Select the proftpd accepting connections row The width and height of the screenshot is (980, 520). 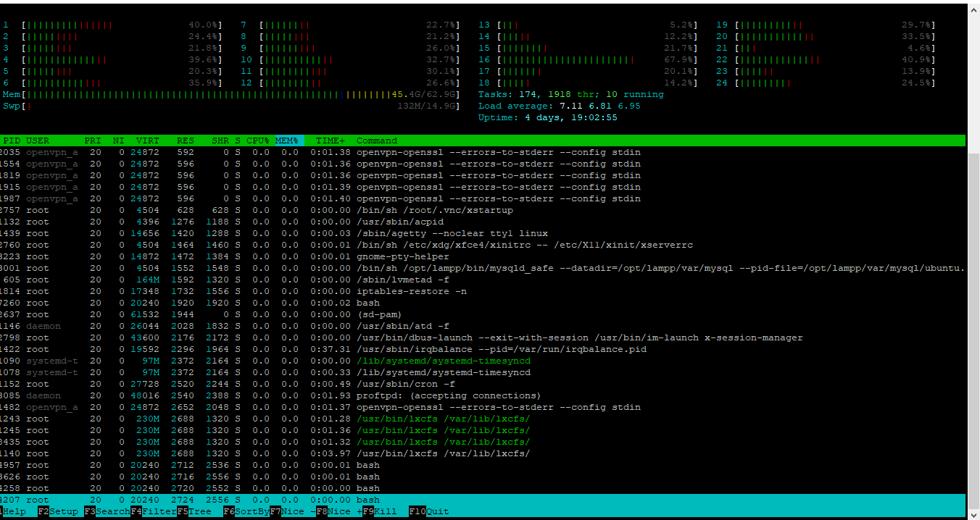483,395
